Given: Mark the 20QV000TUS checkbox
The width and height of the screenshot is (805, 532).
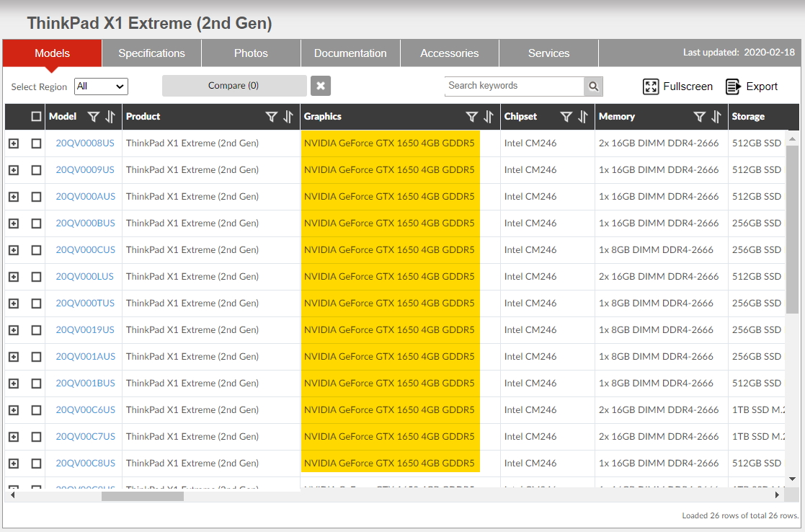Looking at the screenshot, I should [x=36, y=303].
